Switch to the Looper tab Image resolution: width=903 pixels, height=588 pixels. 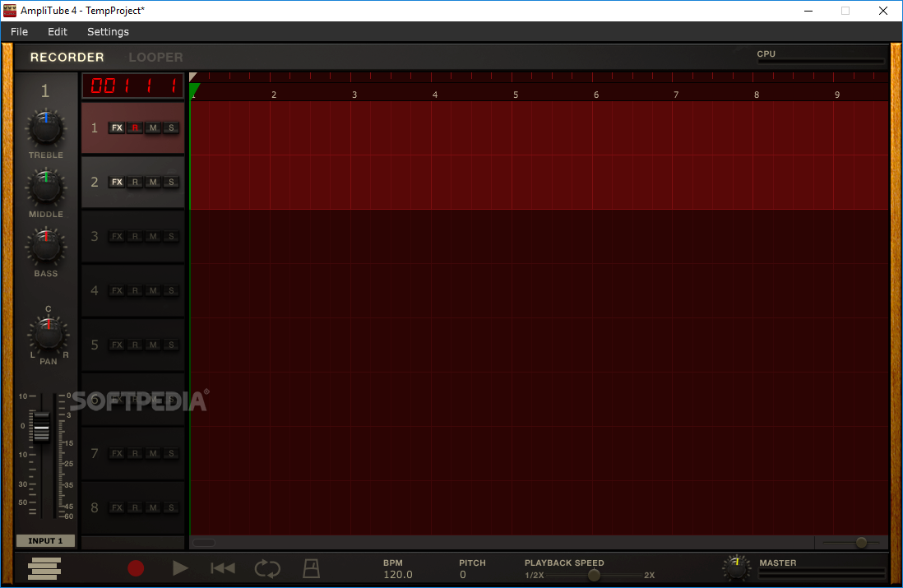(x=155, y=58)
